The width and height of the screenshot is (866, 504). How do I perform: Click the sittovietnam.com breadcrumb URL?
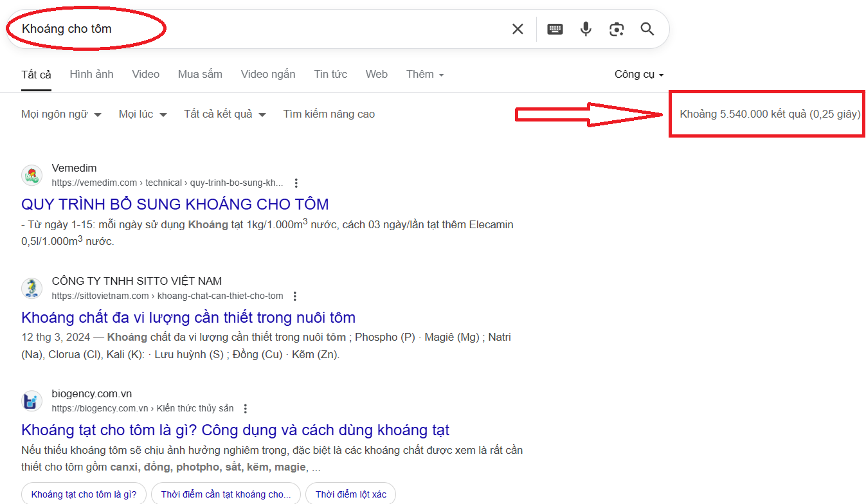(167, 296)
